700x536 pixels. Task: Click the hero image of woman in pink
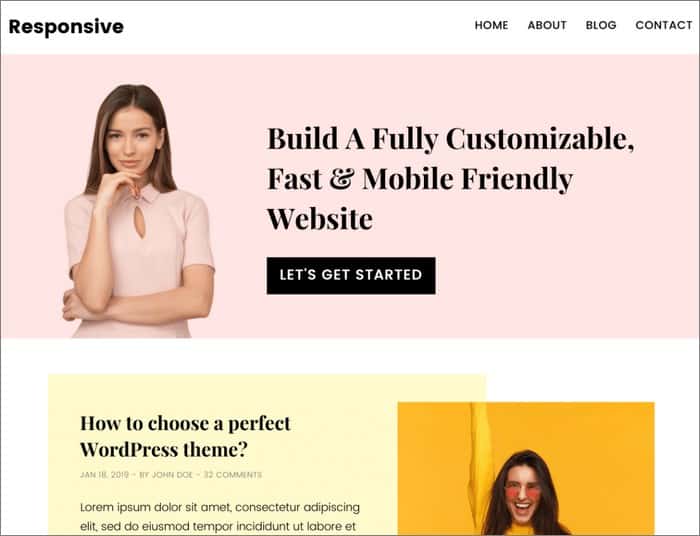(x=138, y=211)
